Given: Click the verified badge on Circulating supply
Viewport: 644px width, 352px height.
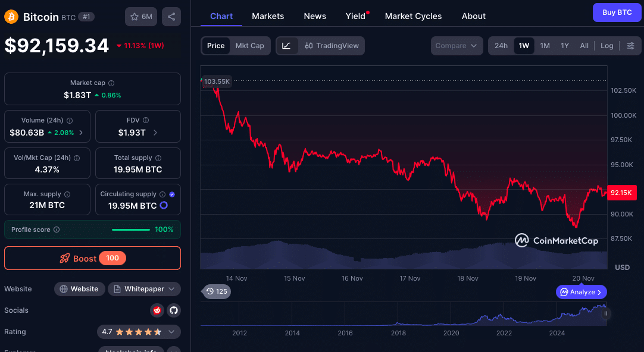Looking at the screenshot, I should point(172,194).
